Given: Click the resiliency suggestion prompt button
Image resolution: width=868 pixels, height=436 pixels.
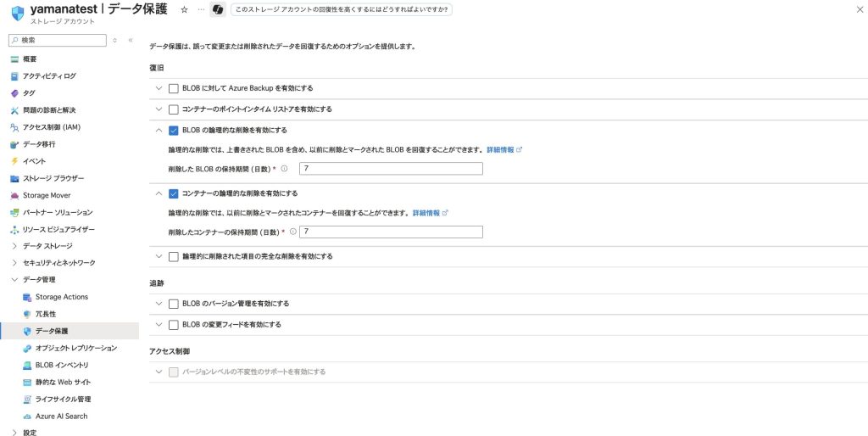Looking at the screenshot, I should click(x=341, y=9).
